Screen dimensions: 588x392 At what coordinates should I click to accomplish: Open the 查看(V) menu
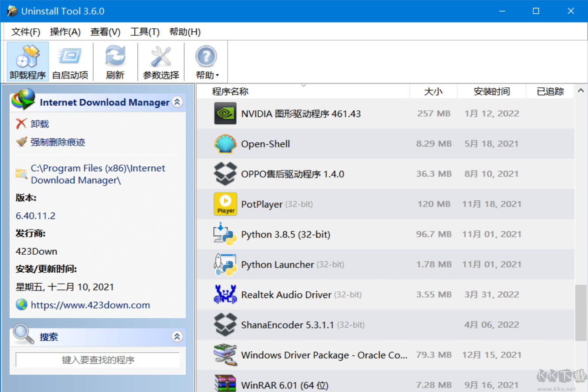[105, 31]
